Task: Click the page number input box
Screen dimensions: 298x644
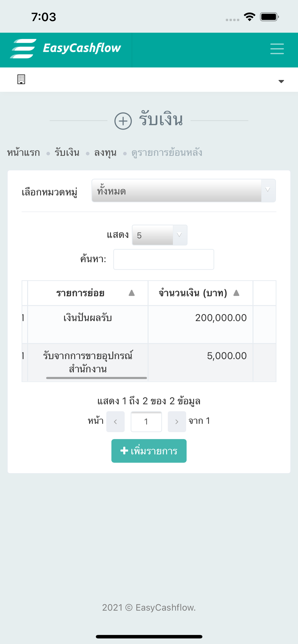Action: coord(146,422)
